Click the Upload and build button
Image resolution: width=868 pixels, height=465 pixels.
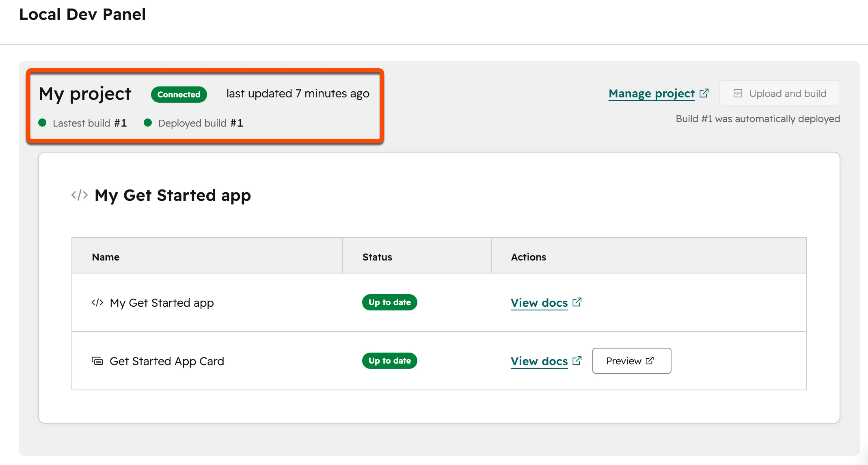[779, 93]
